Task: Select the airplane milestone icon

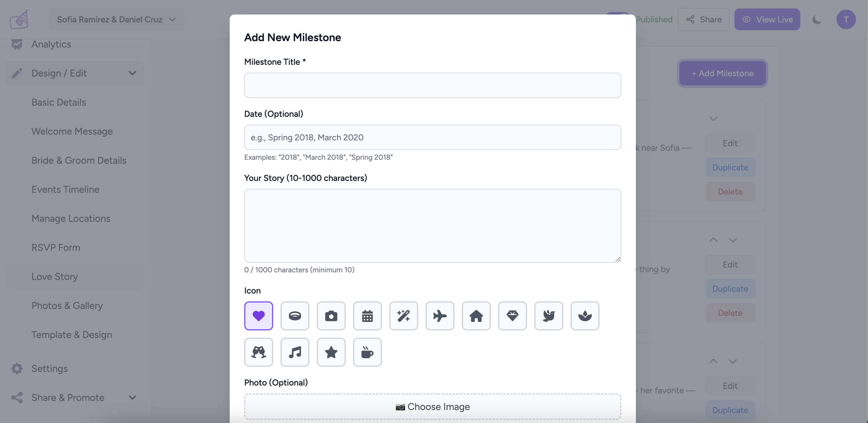Action: pos(440,316)
